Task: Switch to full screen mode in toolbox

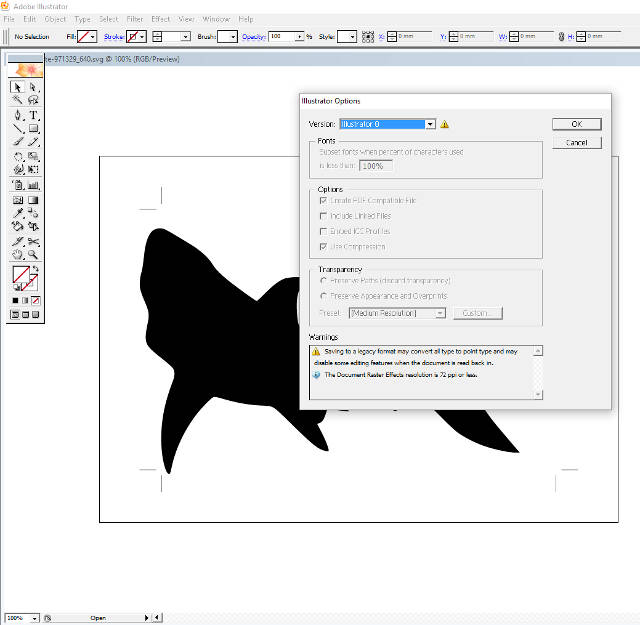Action: click(x=36, y=314)
